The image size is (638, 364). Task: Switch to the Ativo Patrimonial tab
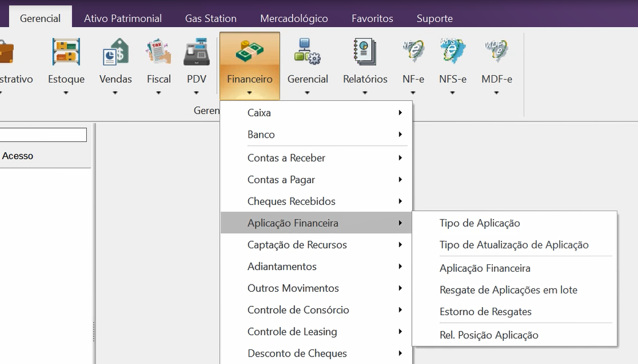coord(122,18)
